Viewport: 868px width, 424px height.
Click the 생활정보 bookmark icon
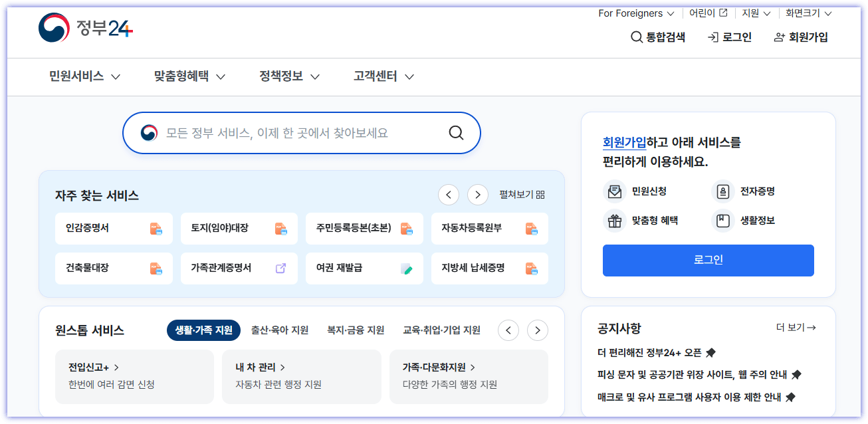[x=723, y=221]
